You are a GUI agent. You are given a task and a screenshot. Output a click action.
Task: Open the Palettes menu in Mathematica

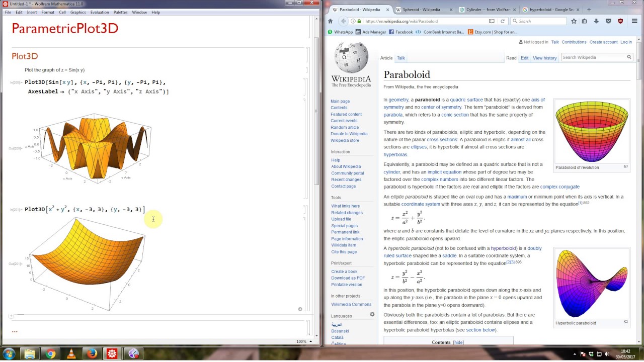coord(121,12)
